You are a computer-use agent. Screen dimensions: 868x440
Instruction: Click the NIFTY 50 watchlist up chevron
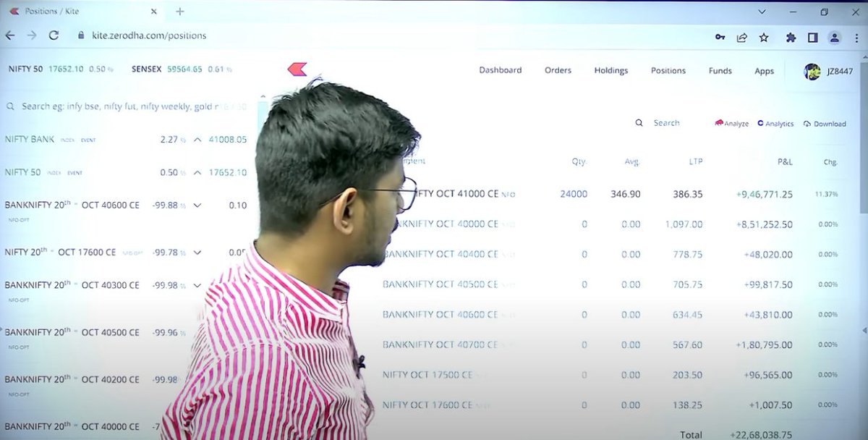click(x=197, y=172)
